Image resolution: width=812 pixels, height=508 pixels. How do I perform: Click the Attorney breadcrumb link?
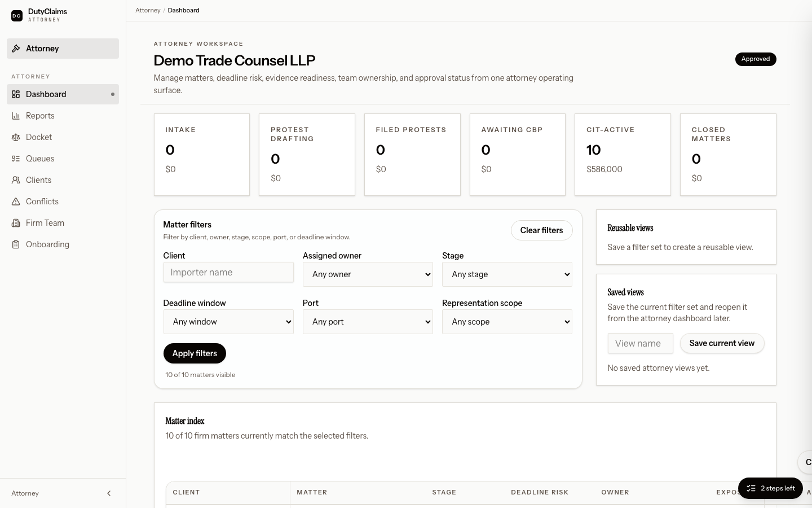pos(148,10)
